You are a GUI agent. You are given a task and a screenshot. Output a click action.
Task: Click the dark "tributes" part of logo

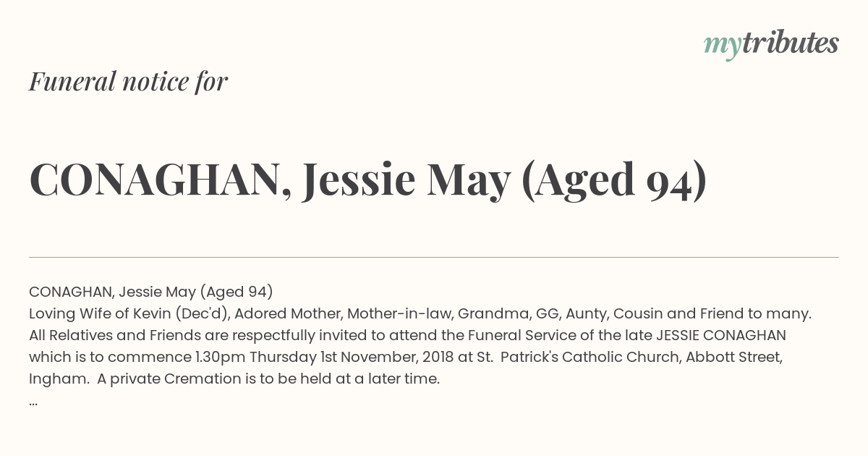click(x=790, y=43)
